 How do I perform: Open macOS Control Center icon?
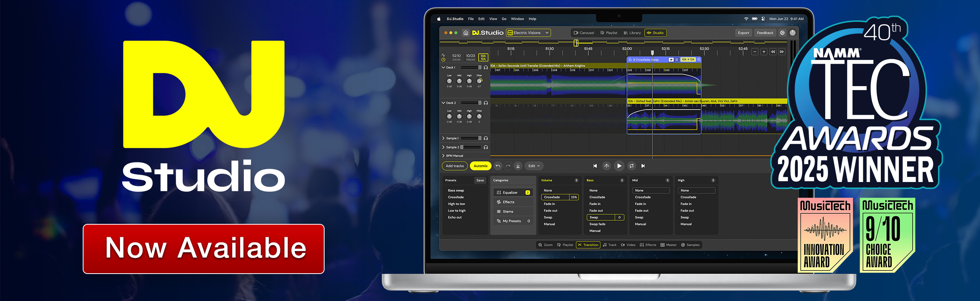[763, 19]
